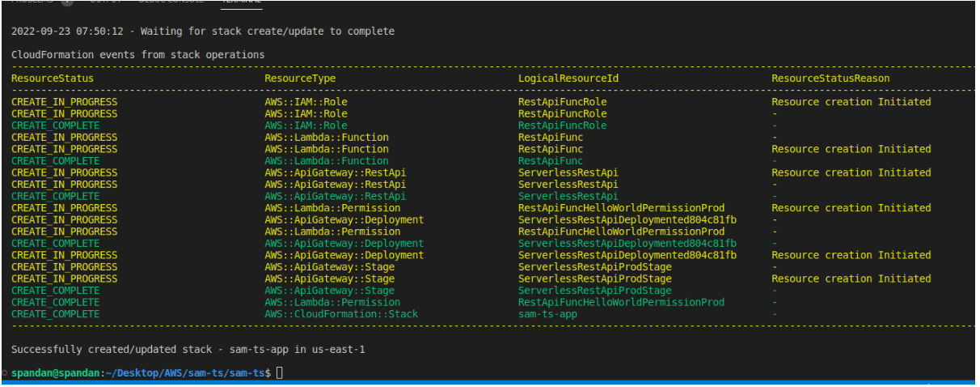Click CREATE_COMPLETE in the CloudFormation::Stack row
Screen dimensions: 980x387
click(56, 314)
